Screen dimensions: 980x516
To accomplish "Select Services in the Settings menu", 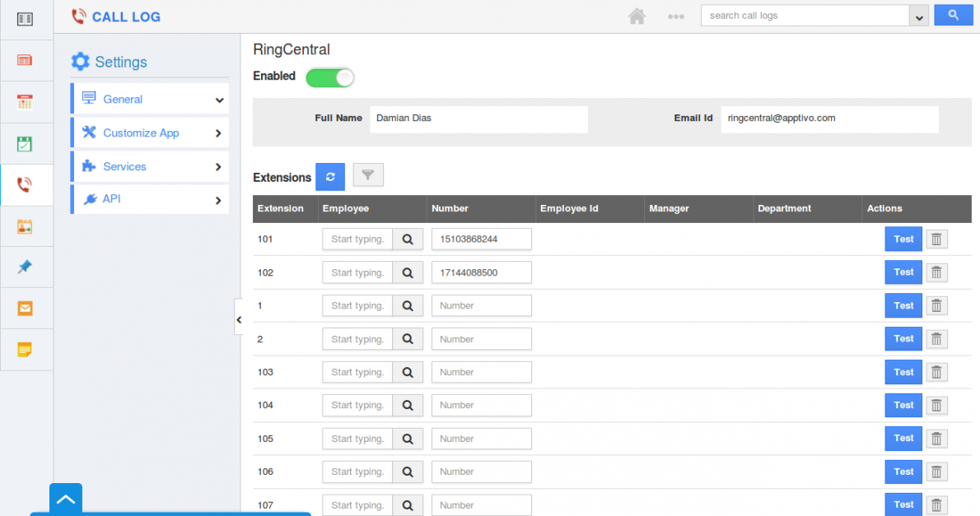I will tap(149, 166).
